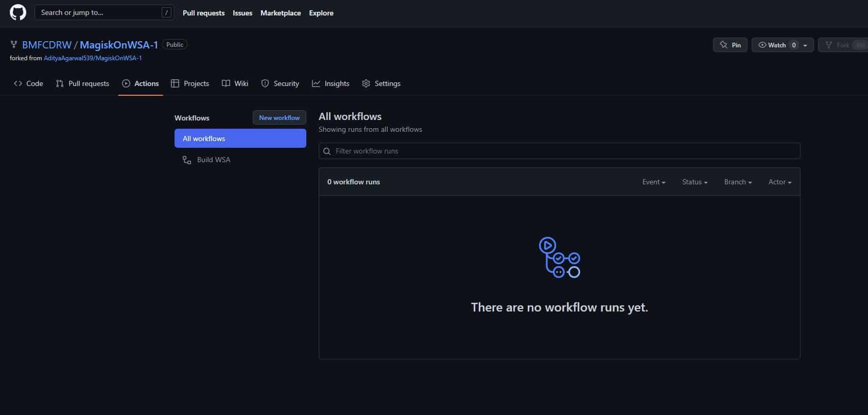Open the Security tab
868x415 pixels.
[x=280, y=83]
